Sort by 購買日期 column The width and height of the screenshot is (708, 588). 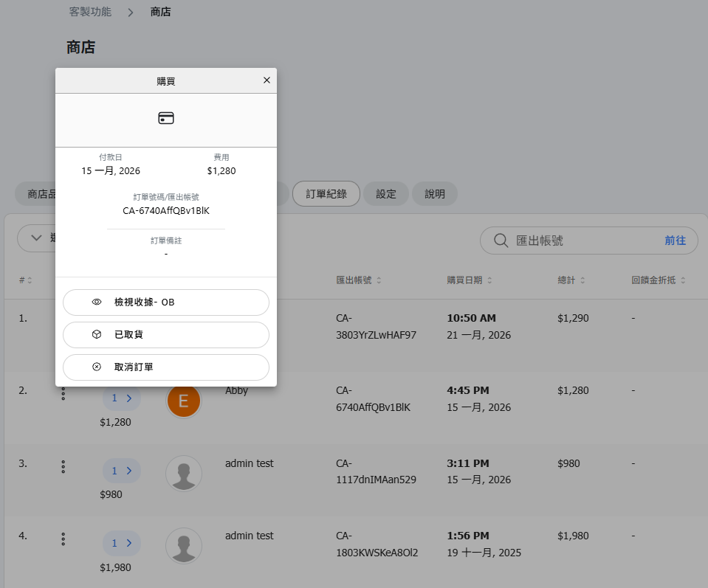468,280
